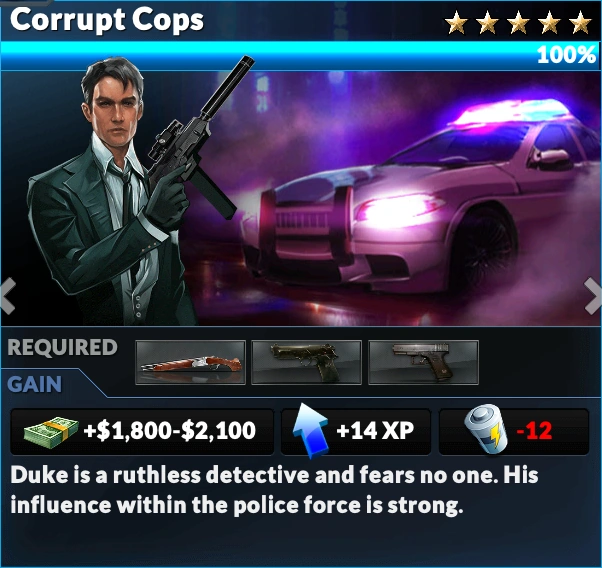This screenshot has width=602, height=568.
Task: Click the right arrow to next job
Action: point(593,296)
